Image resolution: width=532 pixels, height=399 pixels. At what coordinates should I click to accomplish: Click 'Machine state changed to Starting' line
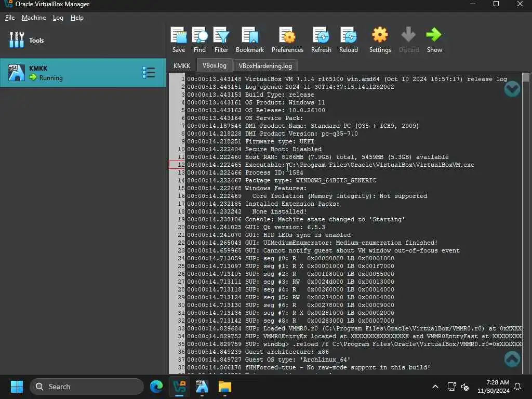click(296, 220)
